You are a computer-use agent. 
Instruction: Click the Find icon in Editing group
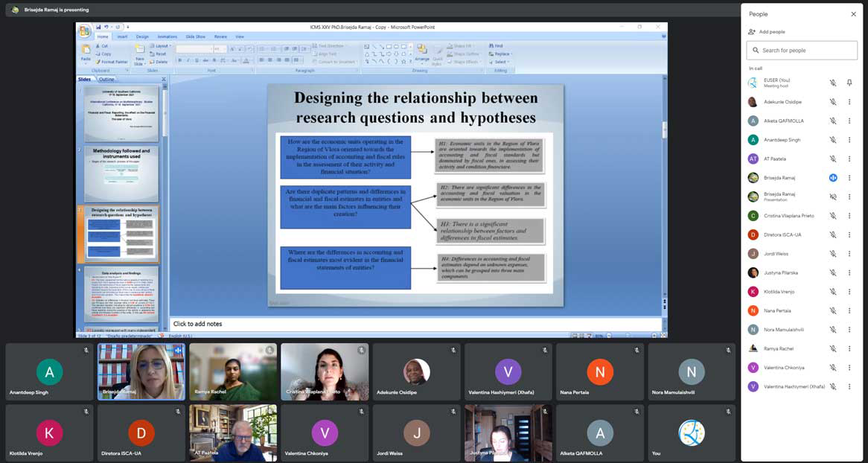pos(495,45)
